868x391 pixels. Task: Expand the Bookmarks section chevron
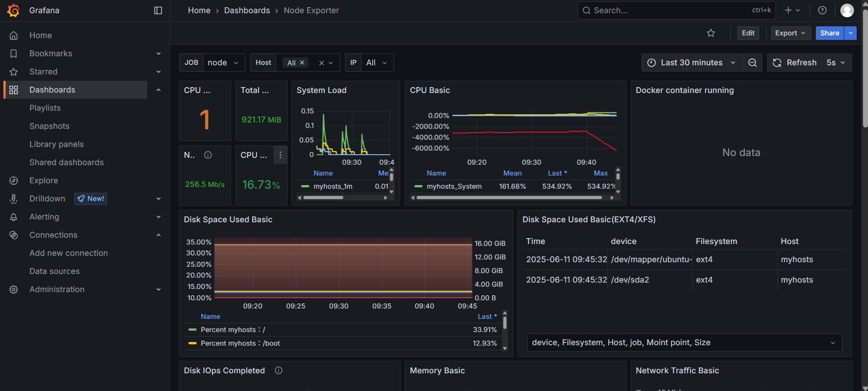(x=159, y=54)
